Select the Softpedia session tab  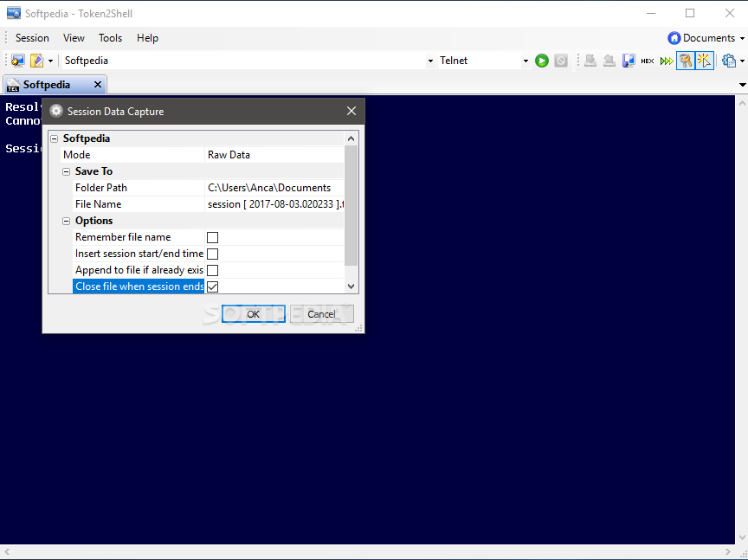[x=47, y=85]
